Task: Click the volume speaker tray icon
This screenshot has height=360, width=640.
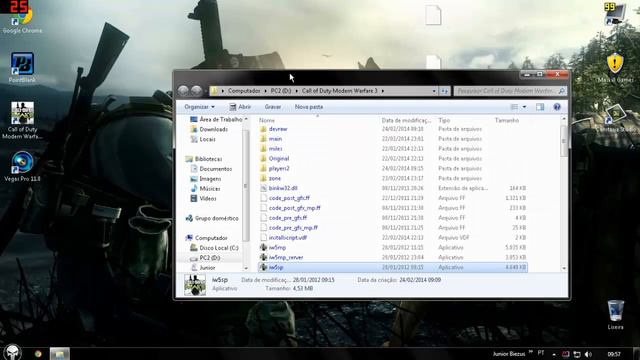Action: click(588, 354)
